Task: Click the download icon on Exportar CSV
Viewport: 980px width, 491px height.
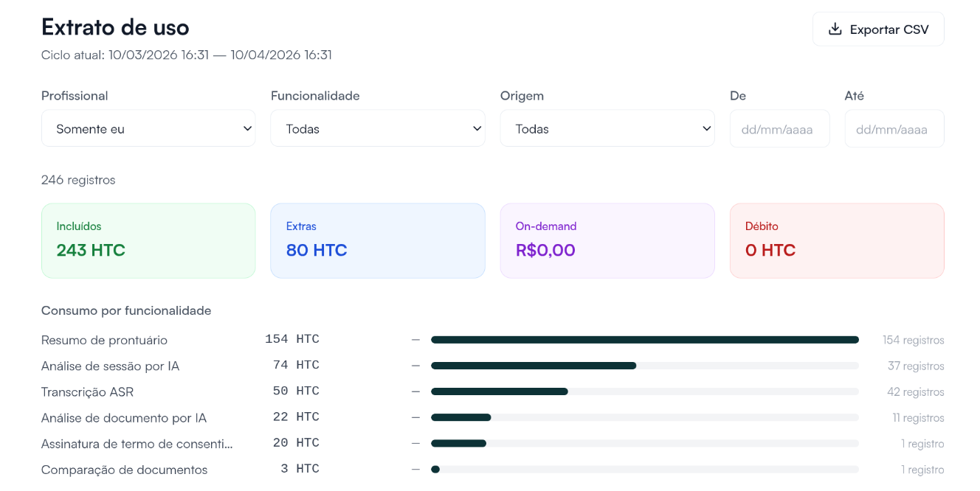Action: (835, 29)
